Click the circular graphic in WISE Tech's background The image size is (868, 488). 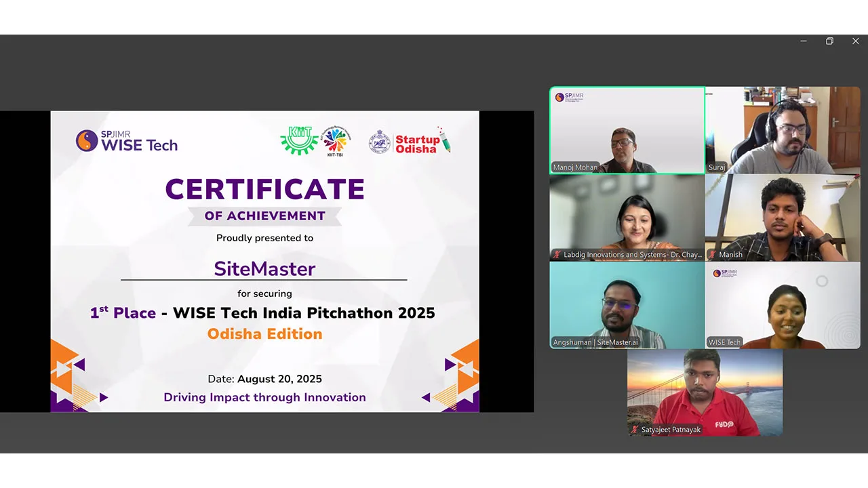[821, 281]
